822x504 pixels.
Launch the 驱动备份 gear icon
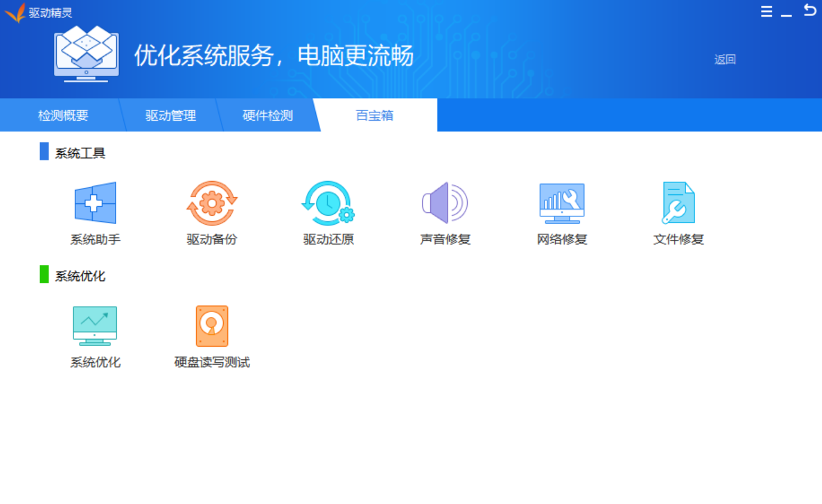212,203
